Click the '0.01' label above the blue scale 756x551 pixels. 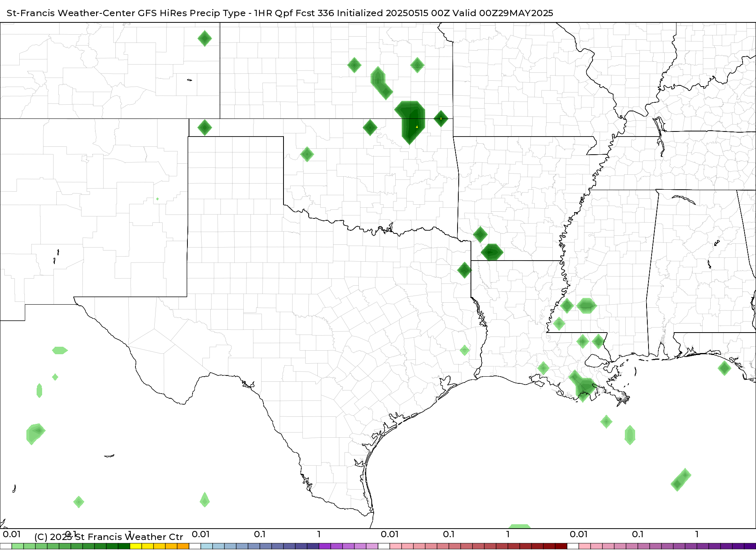point(201,534)
